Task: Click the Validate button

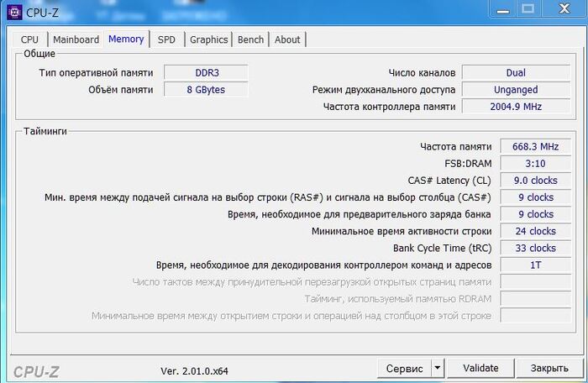Action: pos(480,368)
